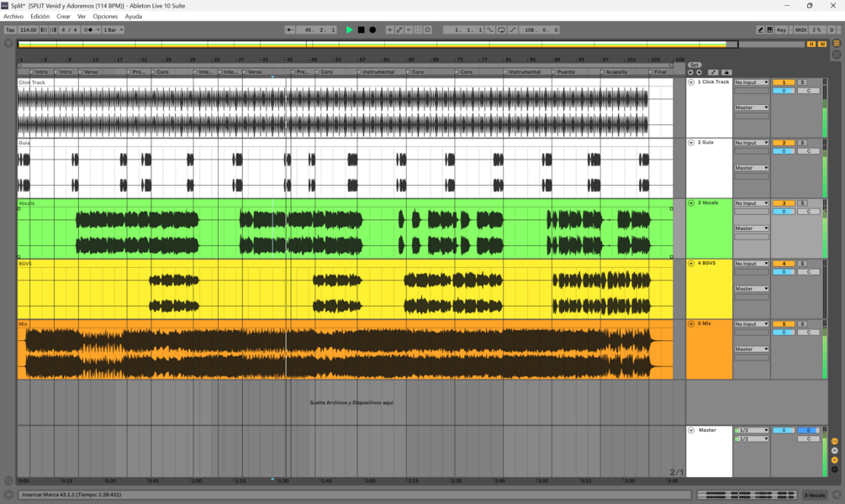The image size is (845, 504).
Task: Toggle BGVS track activator button 4
Action: point(784,263)
